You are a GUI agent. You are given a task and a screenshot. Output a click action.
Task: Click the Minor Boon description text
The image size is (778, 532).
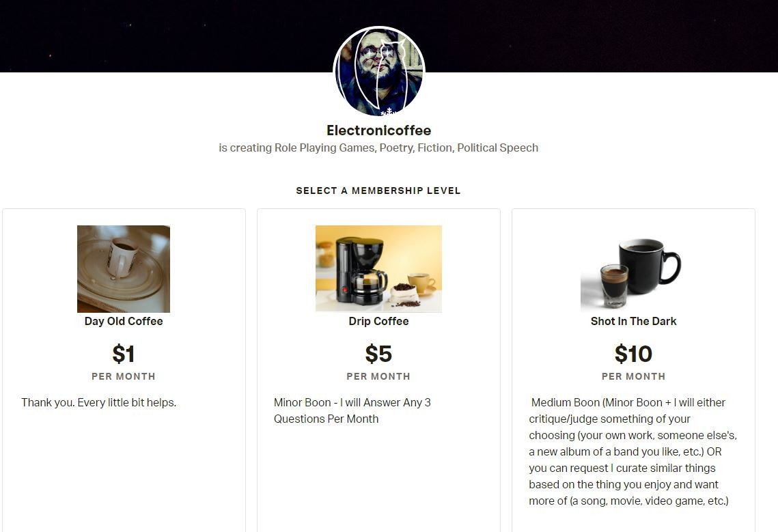click(x=352, y=410)
